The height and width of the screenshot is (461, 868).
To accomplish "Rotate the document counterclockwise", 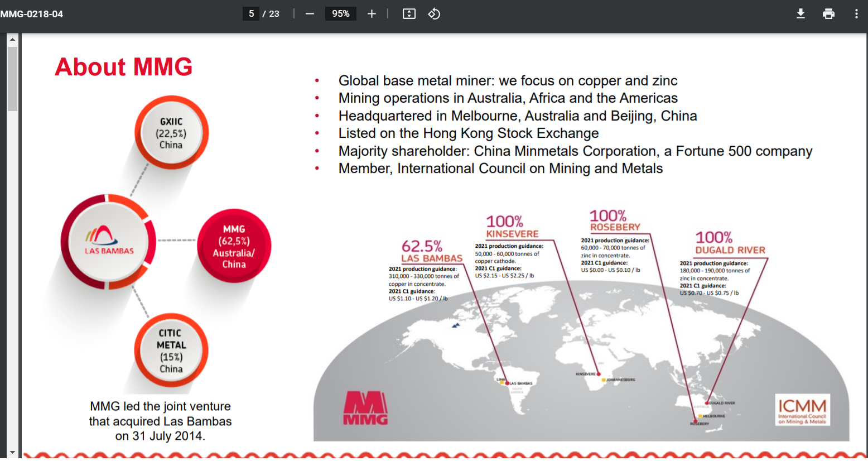I will coord(434,14).
